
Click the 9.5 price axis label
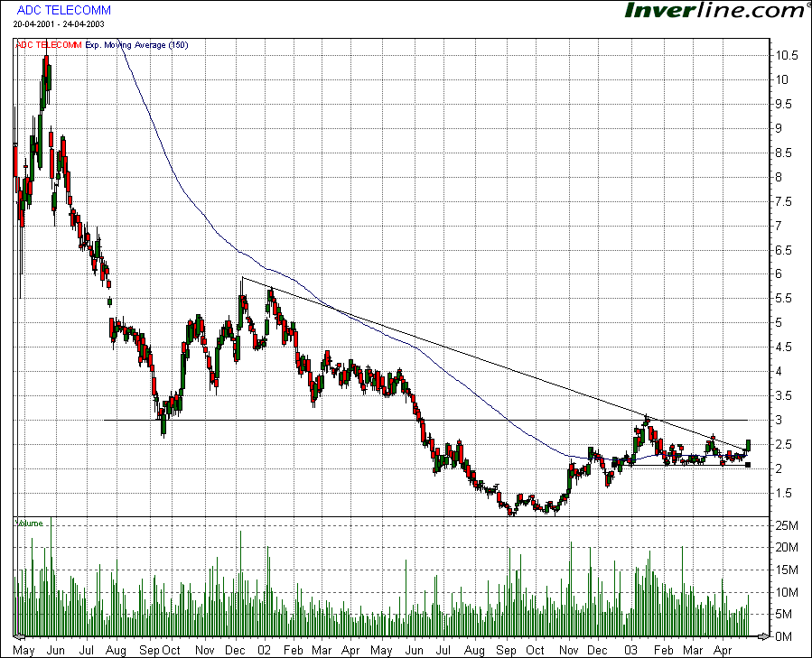(x=783, y=104)
